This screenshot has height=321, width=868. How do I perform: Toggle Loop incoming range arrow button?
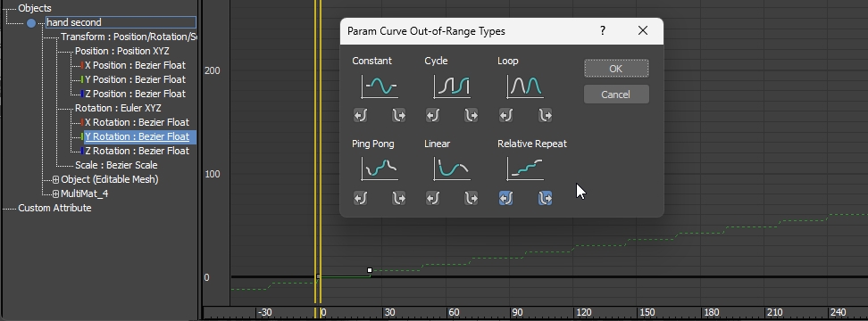pos(505,116)
